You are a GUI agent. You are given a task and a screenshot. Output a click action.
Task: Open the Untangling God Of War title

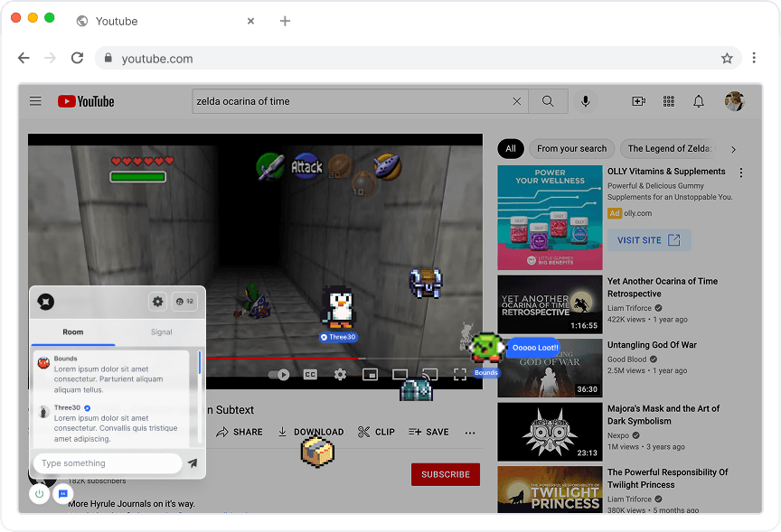[x=652, y=345]
